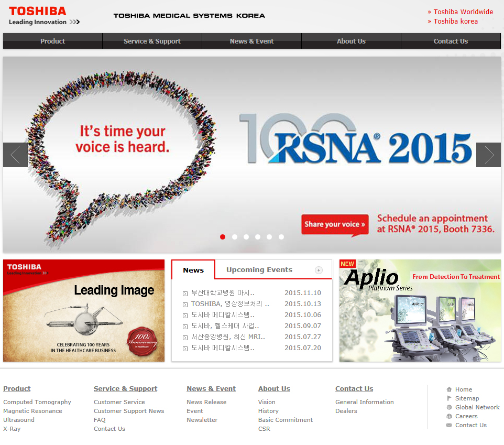
Task: Select the first carousel slide dot
Action: [223, 237]
